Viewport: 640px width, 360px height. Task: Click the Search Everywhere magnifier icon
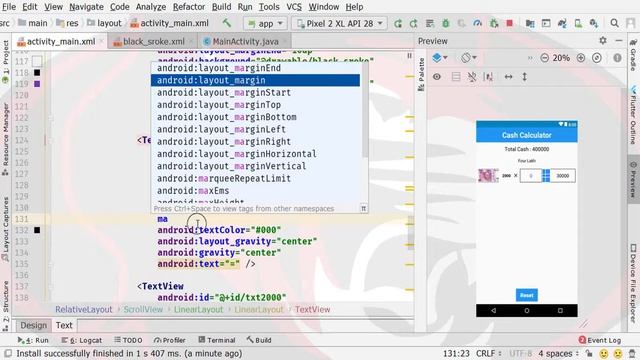[x=614, y=23]
